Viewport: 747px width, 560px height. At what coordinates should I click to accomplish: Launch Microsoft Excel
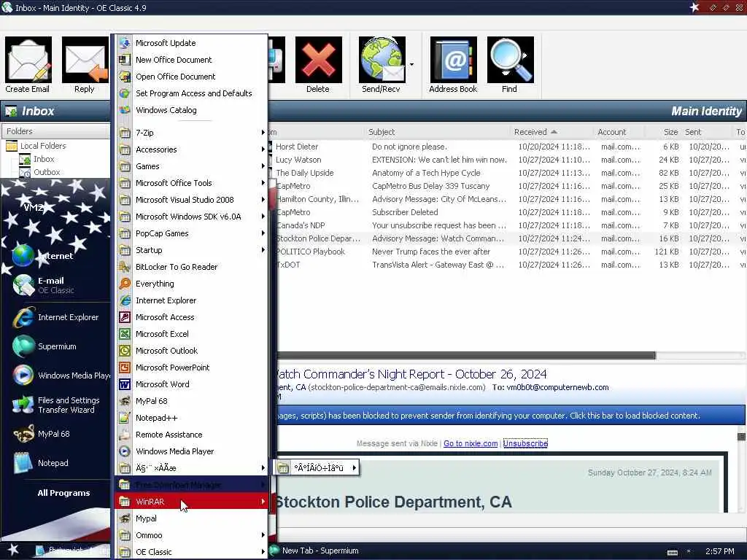pos(192,334)
